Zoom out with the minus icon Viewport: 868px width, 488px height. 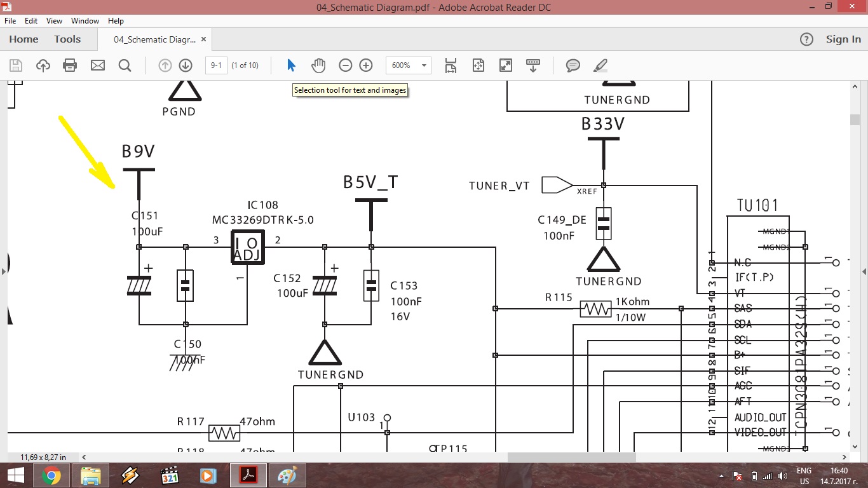pos(345,65)
